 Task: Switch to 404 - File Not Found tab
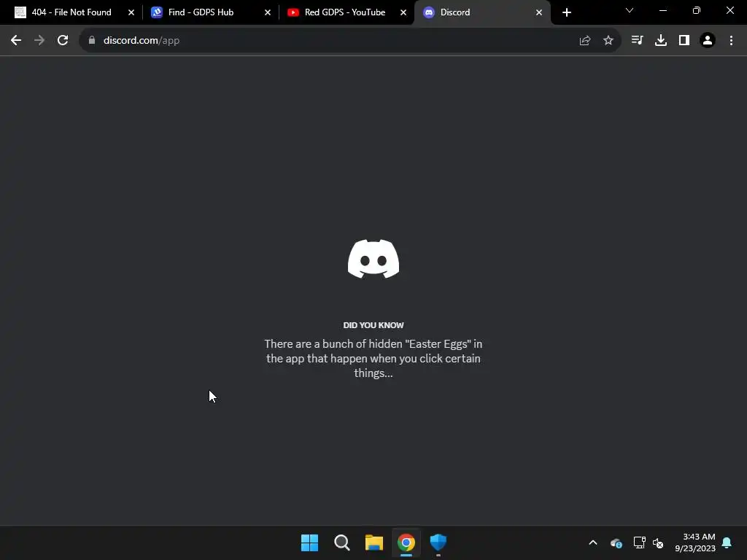[x=71, y=12]
